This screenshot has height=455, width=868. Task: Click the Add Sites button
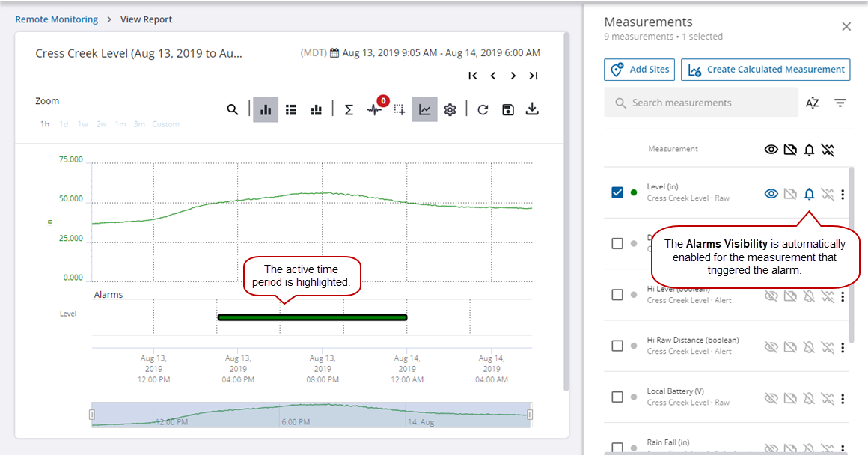pos(640,70)
